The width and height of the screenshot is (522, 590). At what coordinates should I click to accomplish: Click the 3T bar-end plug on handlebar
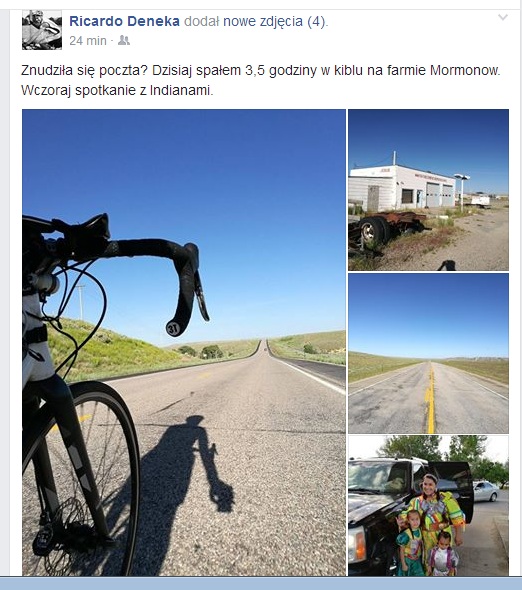(x=173, y=329)
